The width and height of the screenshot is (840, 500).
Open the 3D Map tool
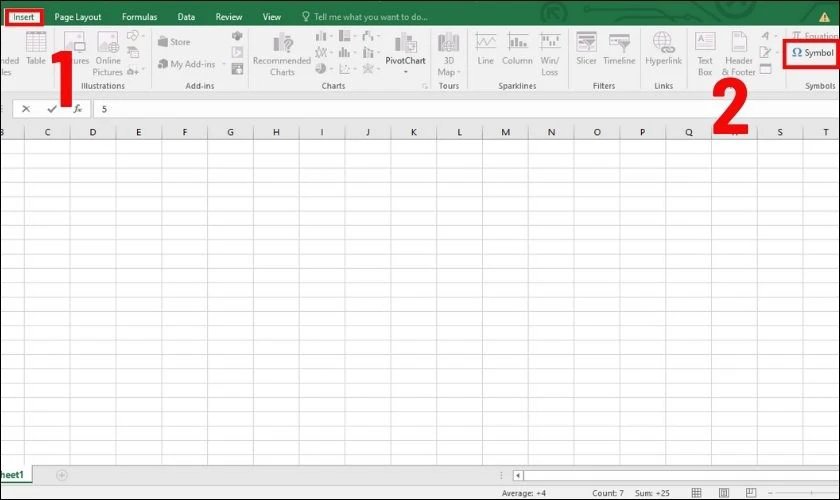click(x=448, y=54)
